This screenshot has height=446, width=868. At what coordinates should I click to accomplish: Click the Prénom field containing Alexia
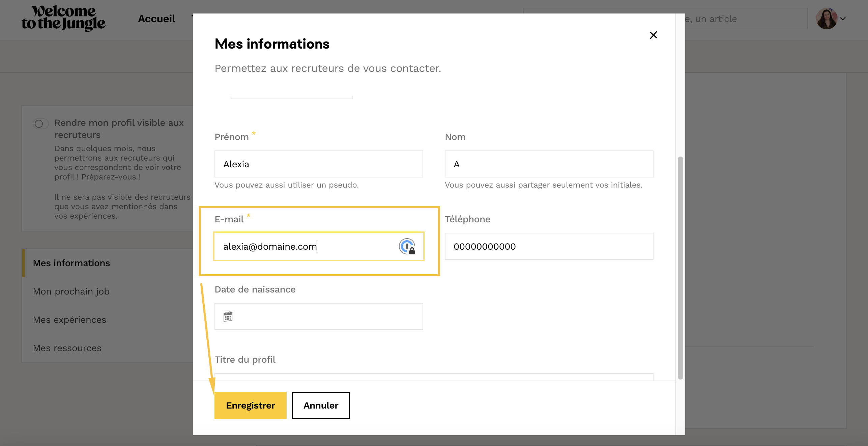coord(318,164)
